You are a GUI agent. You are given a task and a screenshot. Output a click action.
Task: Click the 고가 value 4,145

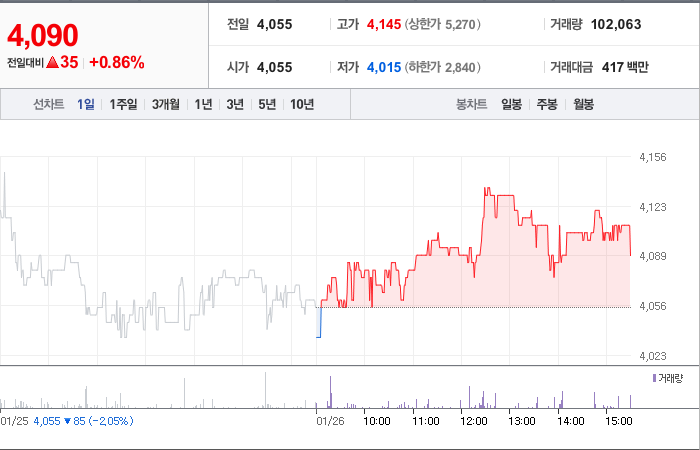(x=384, y=24)
